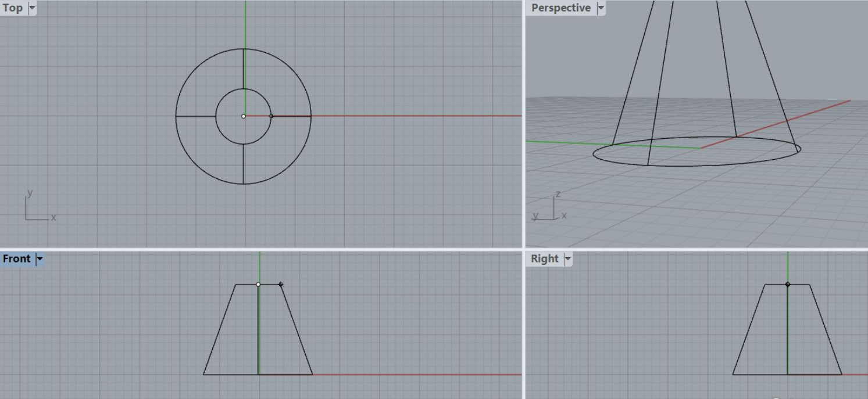
Task: Activate the Top viewport title label
Action: click(13, 8)
